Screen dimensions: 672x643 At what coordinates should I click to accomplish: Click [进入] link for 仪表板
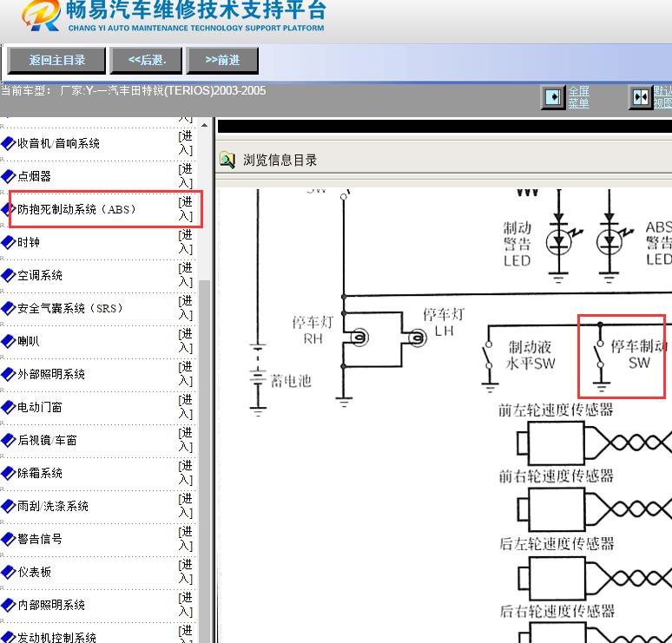tap(186, 572)
